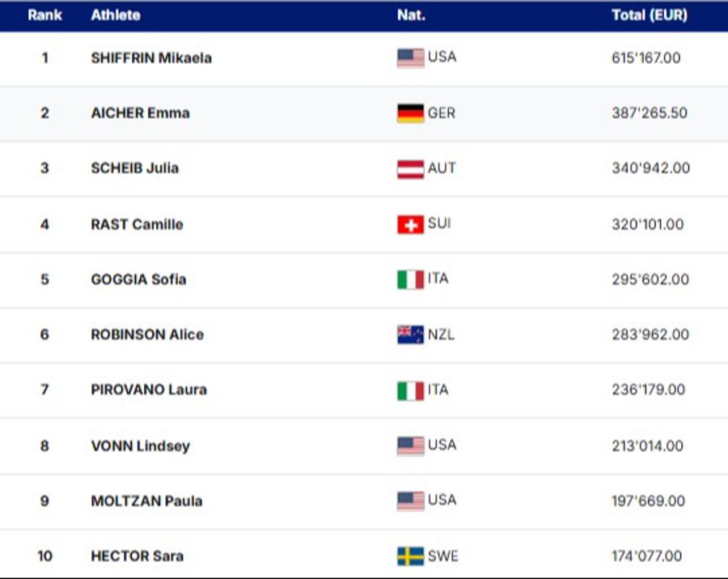
Task: Click the Italian flag beside Goggia Sofia
Action: (x=410, y=280)
